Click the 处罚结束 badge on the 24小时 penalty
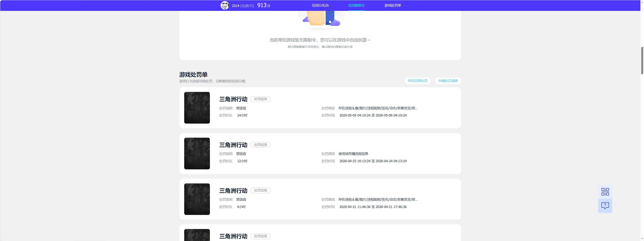This screenshot has height=241, width=644. [260, 99]
